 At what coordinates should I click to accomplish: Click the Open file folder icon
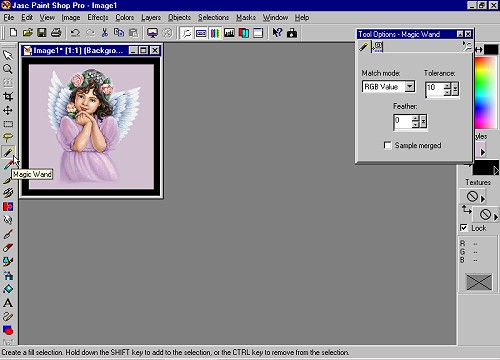[28, 33]
